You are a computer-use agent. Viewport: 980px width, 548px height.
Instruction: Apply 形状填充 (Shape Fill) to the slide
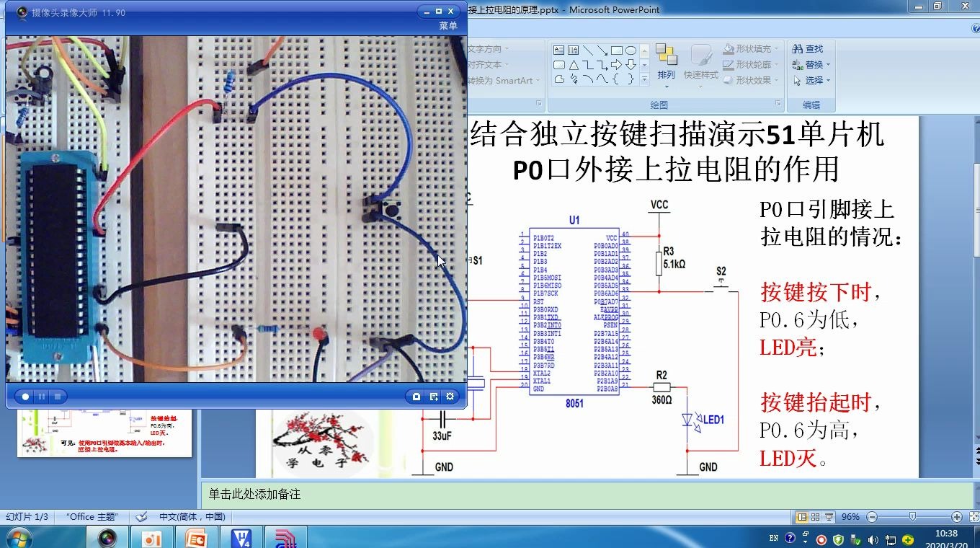[x=751, y=48]
